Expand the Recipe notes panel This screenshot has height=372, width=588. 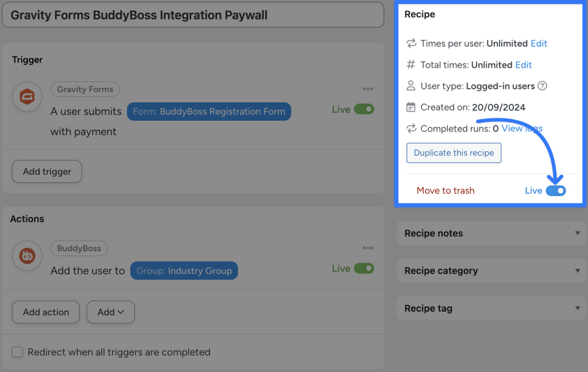491,233
